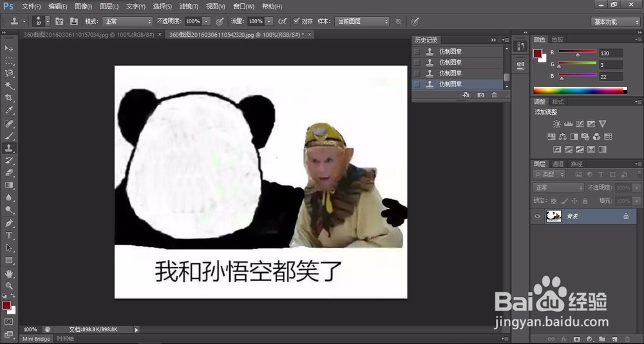
Task: Select the Move tool
Action: [x=9, y=48]
